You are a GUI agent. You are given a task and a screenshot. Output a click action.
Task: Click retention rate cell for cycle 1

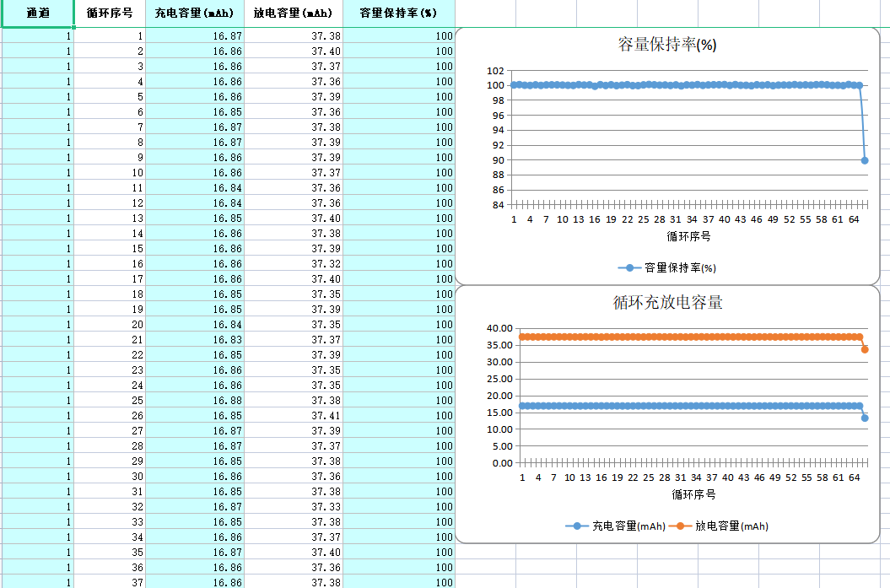pos(398,35)
